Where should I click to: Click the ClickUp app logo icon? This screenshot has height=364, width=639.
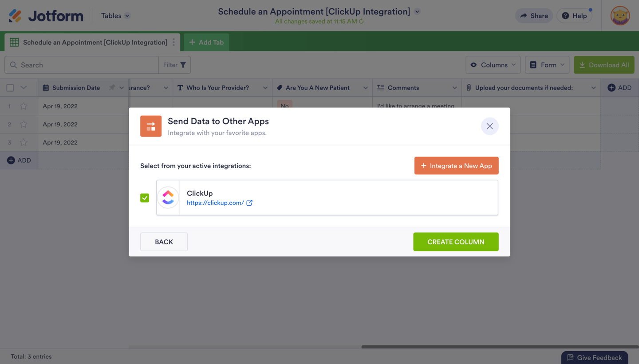click(168, 198)
